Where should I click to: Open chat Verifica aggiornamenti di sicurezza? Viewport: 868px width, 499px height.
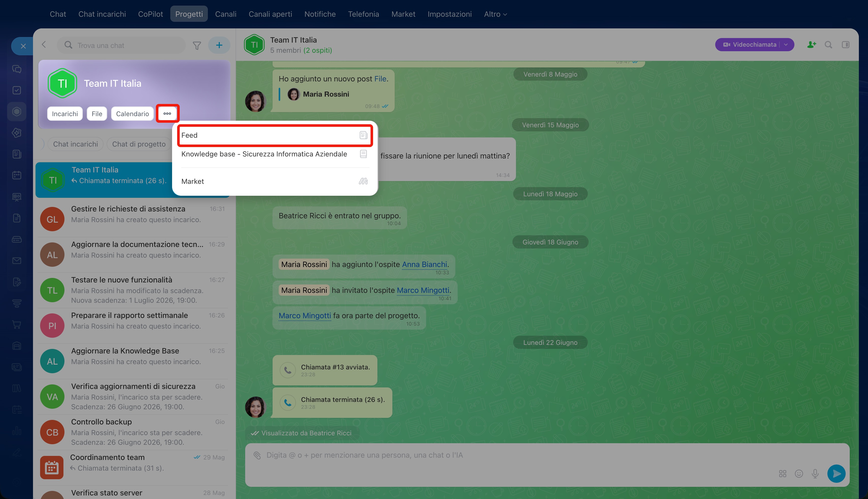point(132,397)
